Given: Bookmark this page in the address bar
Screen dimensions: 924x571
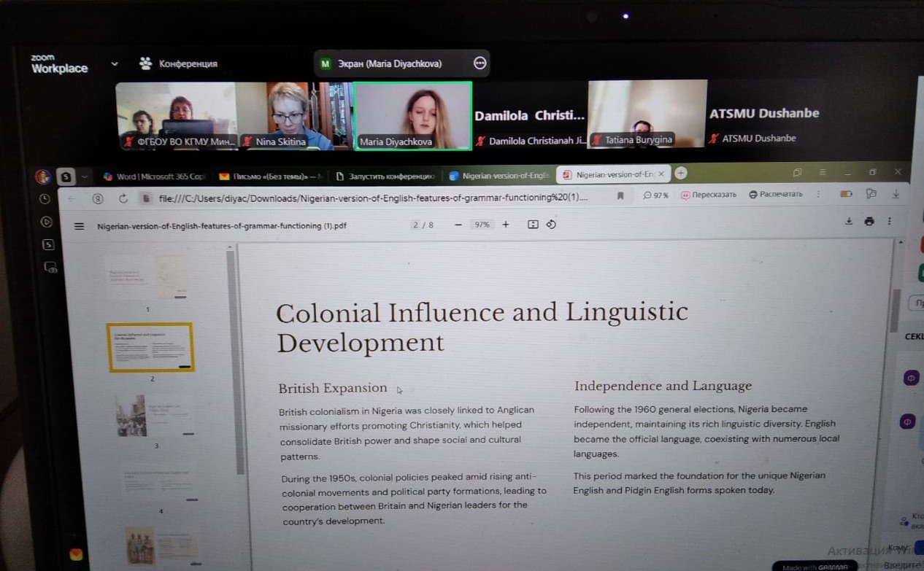Looking at the screenshot, I should point(620,195).
